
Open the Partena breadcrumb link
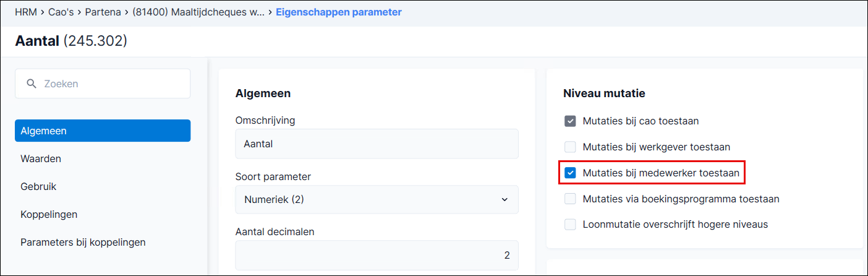[x=104, y=12]
